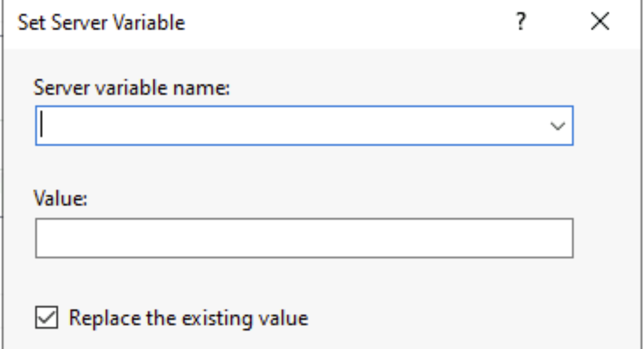This screenshot has height=349, width=644.
Task: Click inside the Value input field
Action: pyautogui.click(x=304, y=238)
